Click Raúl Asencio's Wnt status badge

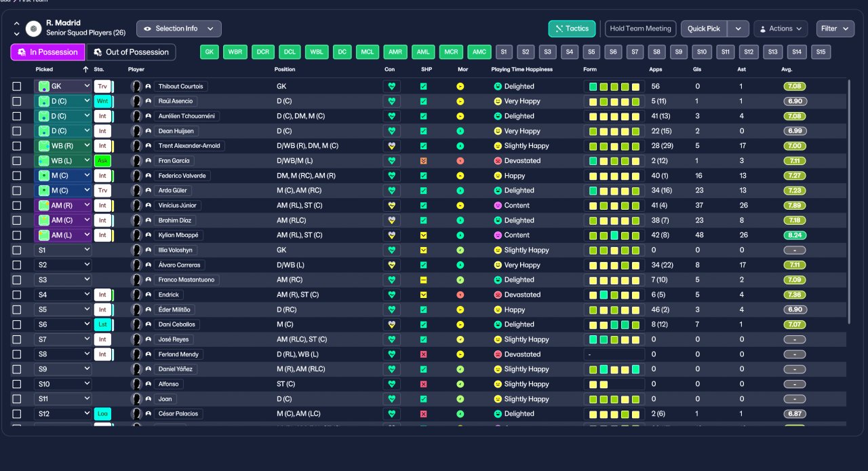coord(102,101)
